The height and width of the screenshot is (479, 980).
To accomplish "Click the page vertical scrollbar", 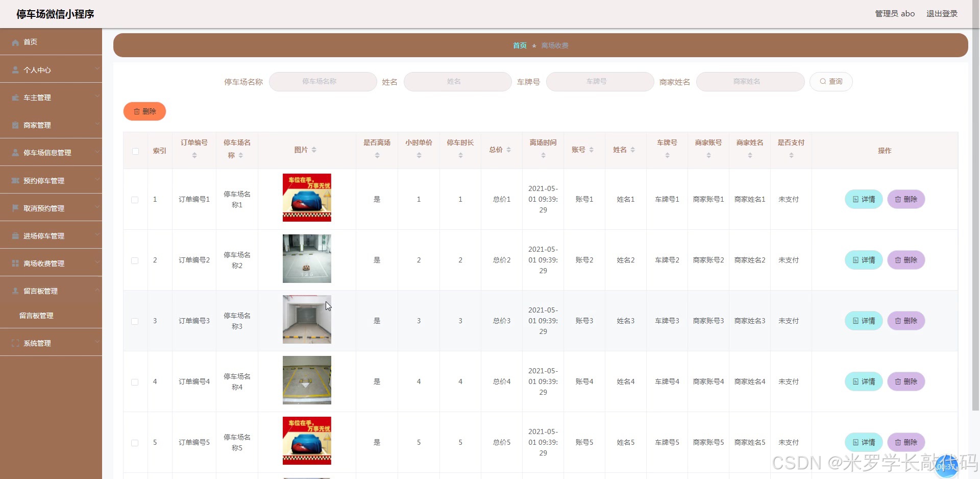I will (975, 204).
